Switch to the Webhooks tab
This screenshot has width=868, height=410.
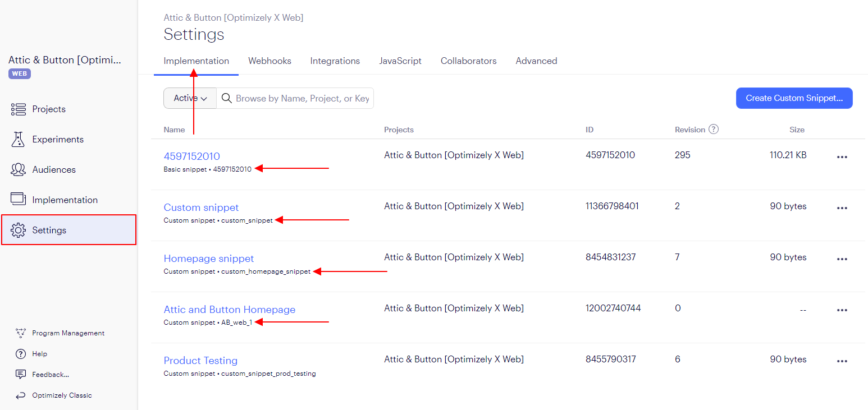tap(269, 61)
